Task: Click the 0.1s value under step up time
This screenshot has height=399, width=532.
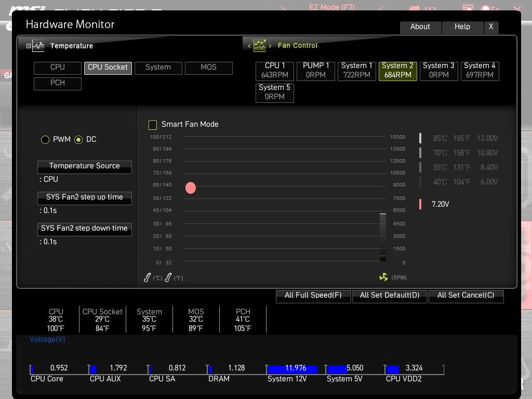Action: [x=48, y=210]
